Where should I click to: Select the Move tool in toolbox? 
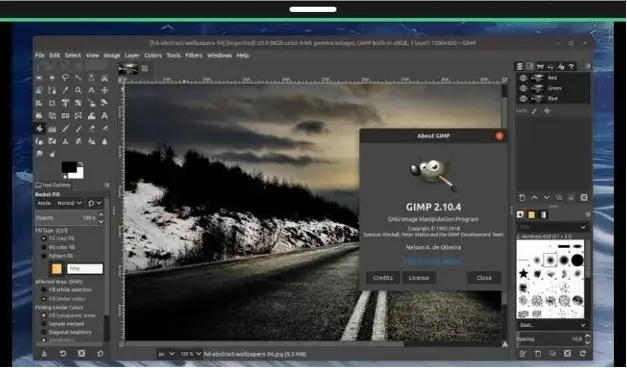[x=104, y=90]
